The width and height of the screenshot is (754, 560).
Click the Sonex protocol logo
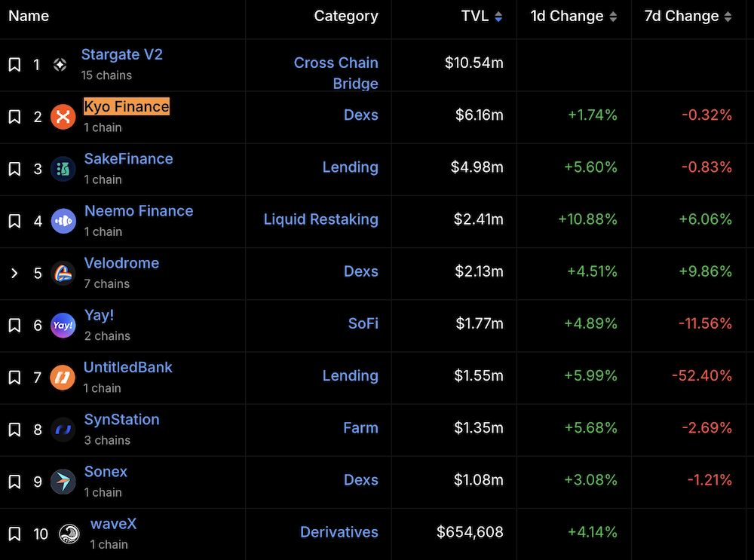click(63, 482)
